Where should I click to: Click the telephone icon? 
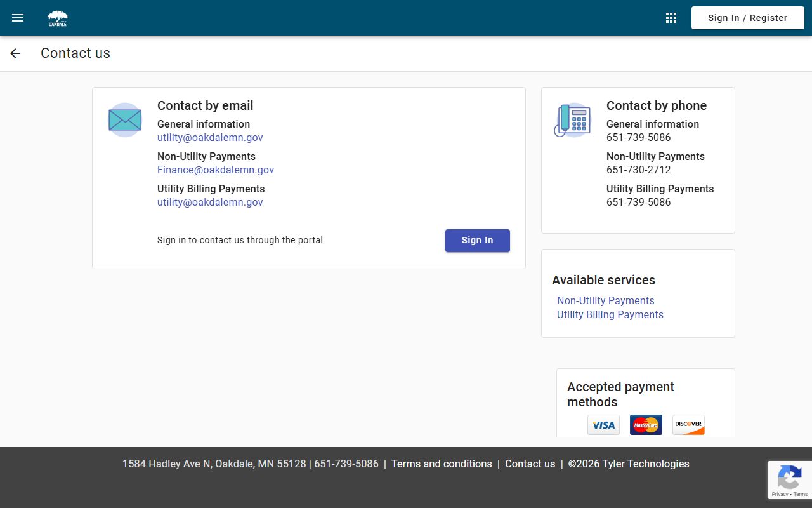(573, 120)
